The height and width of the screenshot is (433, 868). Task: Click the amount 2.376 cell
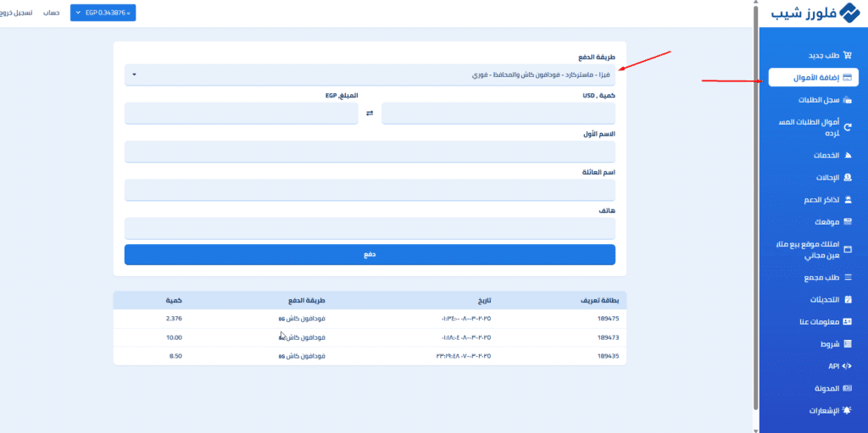174,319
